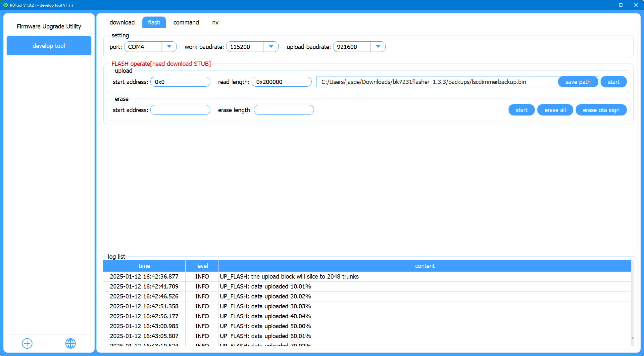This screenshot has width=644, height=356.
Task: Close the RDTool window
Action: click(x=636, y=5)
